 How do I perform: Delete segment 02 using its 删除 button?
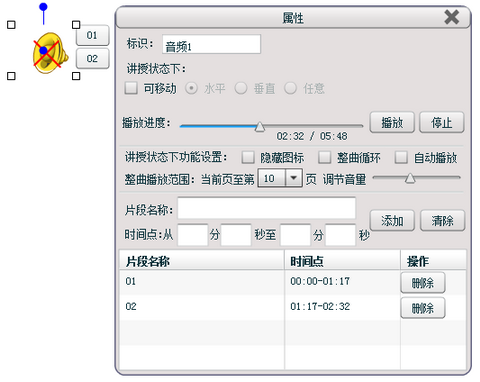pyautogui.click(x=423, y=308)
